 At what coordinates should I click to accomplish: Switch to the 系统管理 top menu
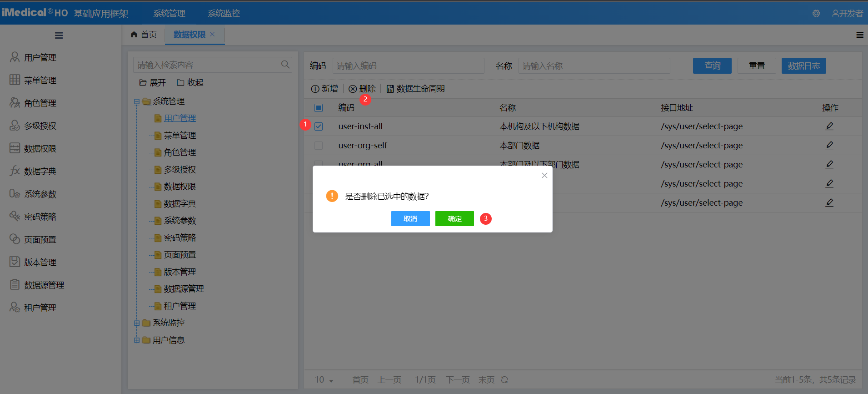click(x=169, y=14)
